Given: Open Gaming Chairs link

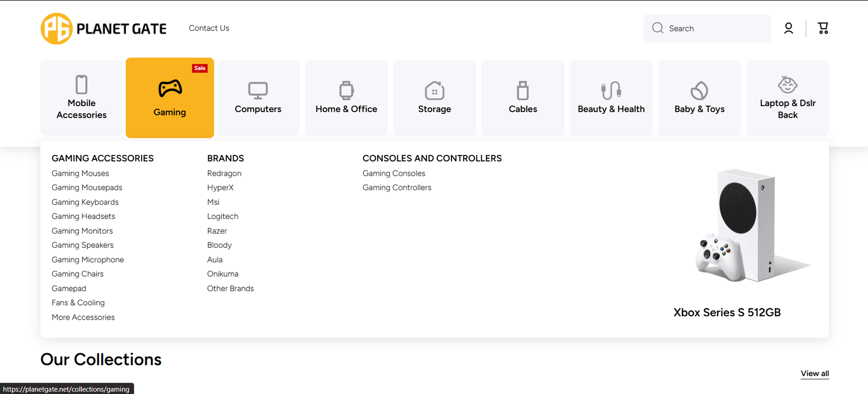Looking at the screenshot, I should [78, 274].
